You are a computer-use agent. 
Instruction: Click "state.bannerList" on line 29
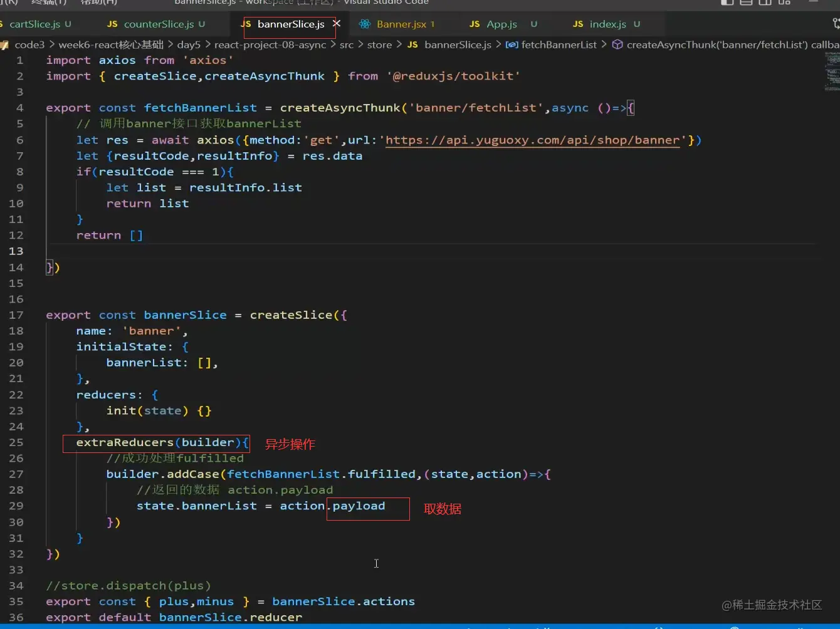tap(197, 506)
